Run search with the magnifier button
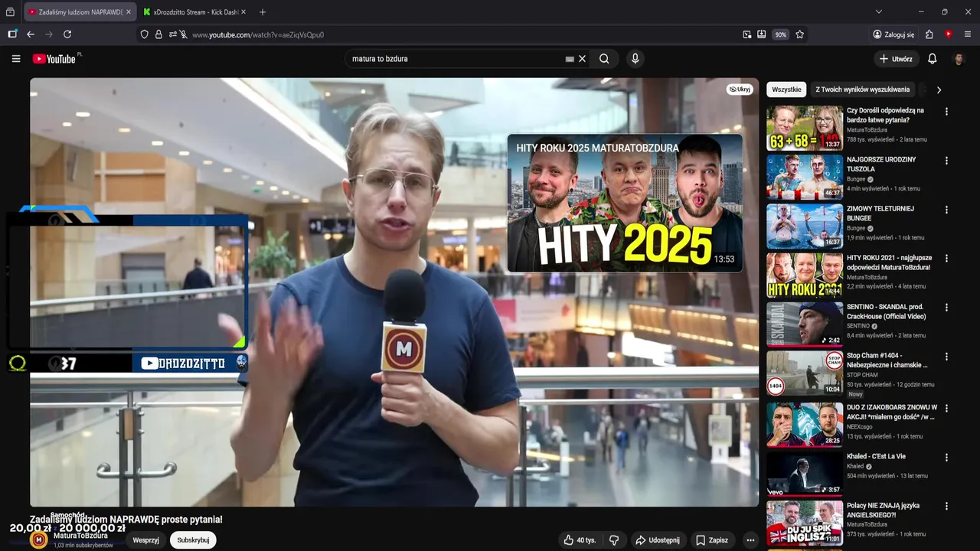The height and width of the screenshot is (551, 980). 604,59
